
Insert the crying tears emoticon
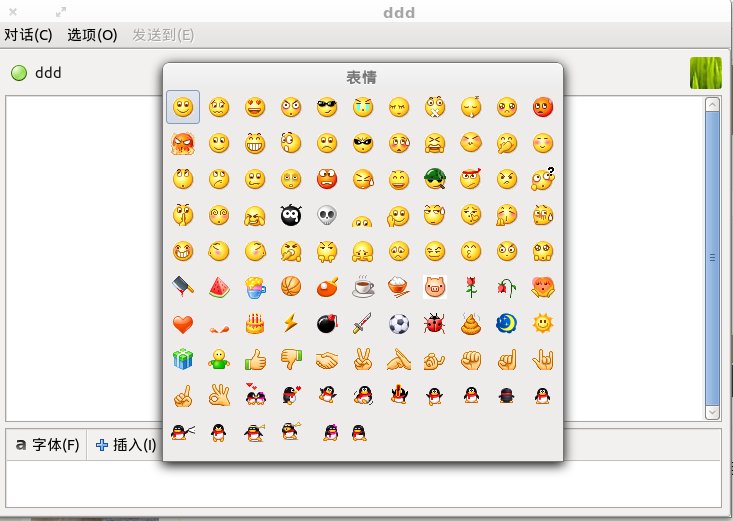(x=363, y=107)
